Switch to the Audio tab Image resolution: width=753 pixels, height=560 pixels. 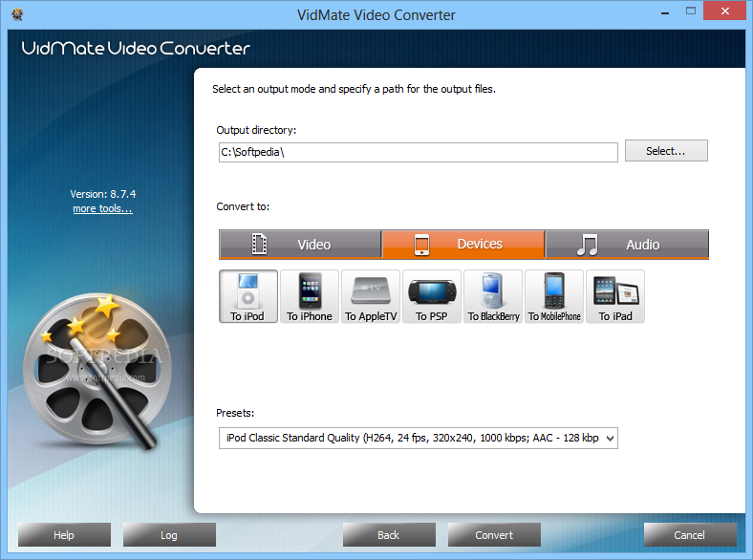click(x=627, y=244)
